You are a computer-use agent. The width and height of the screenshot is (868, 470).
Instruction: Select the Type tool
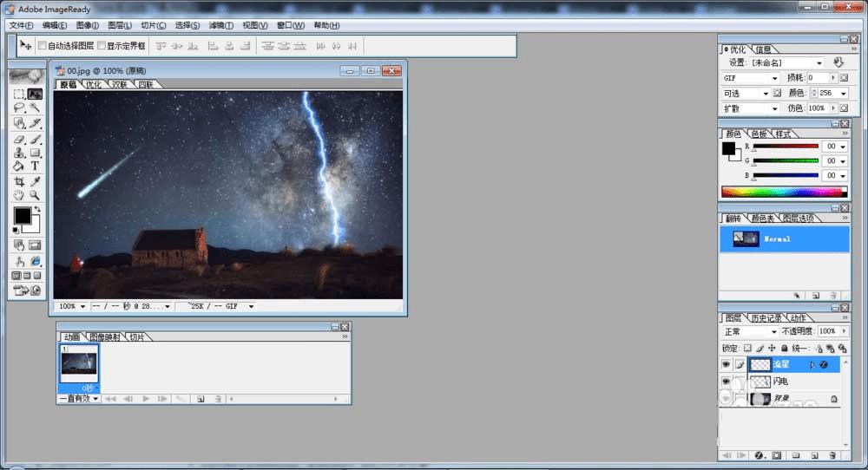pos(35,166)
